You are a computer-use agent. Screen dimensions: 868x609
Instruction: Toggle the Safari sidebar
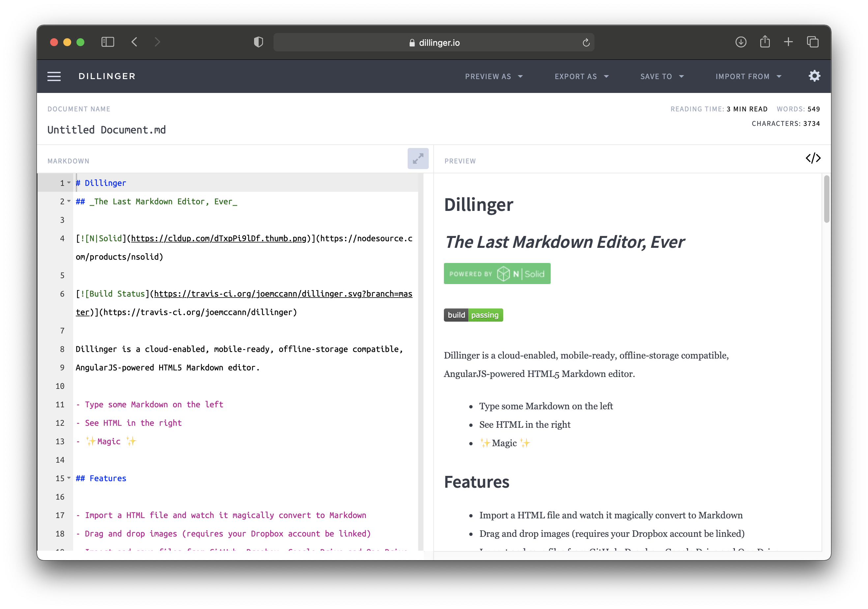pos(108,42)
